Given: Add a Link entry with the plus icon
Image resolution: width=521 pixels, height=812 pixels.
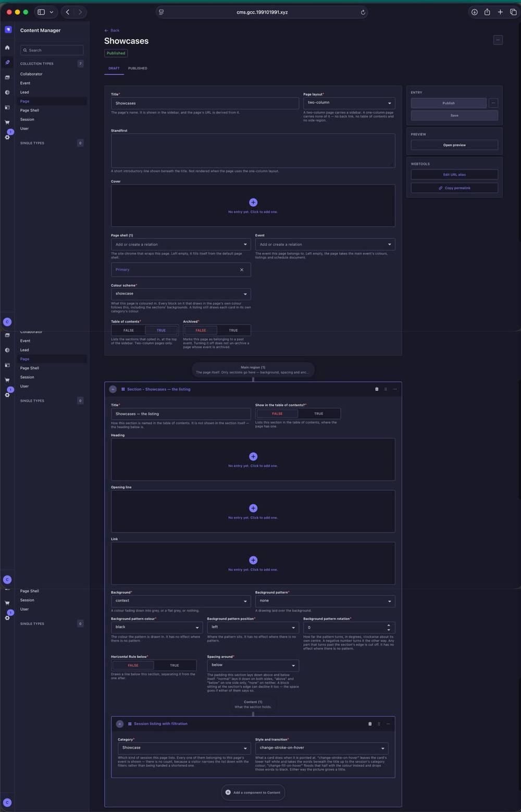Looking at the screenshot, I should point(253,560).
